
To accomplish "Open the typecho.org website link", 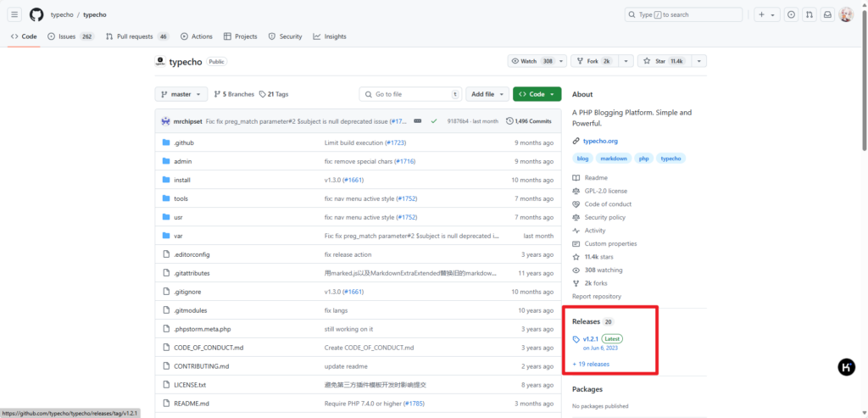I will click(x=600, y=142).
